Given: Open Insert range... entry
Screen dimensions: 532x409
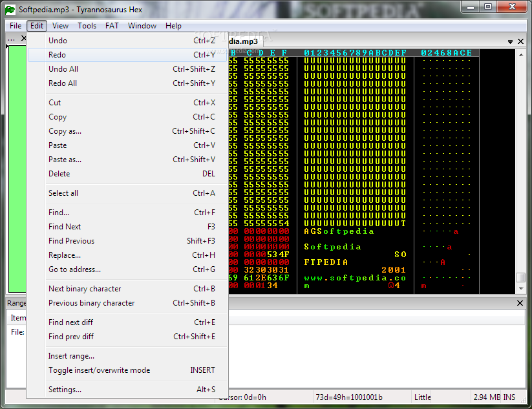Looking at the screenshot, I should [x=127, y=356].
